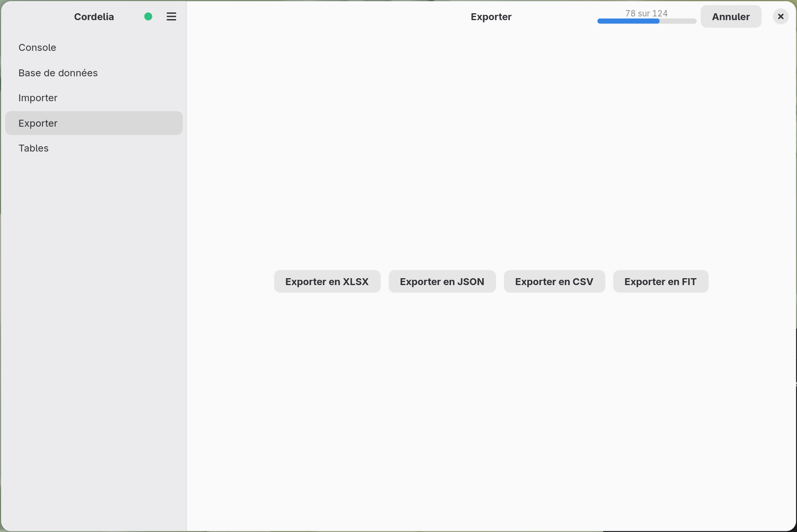Image resolution: width=797 pixels, height=532 pixels.
Task: Click Exporter en XLSX
Action: coord(327,281)
